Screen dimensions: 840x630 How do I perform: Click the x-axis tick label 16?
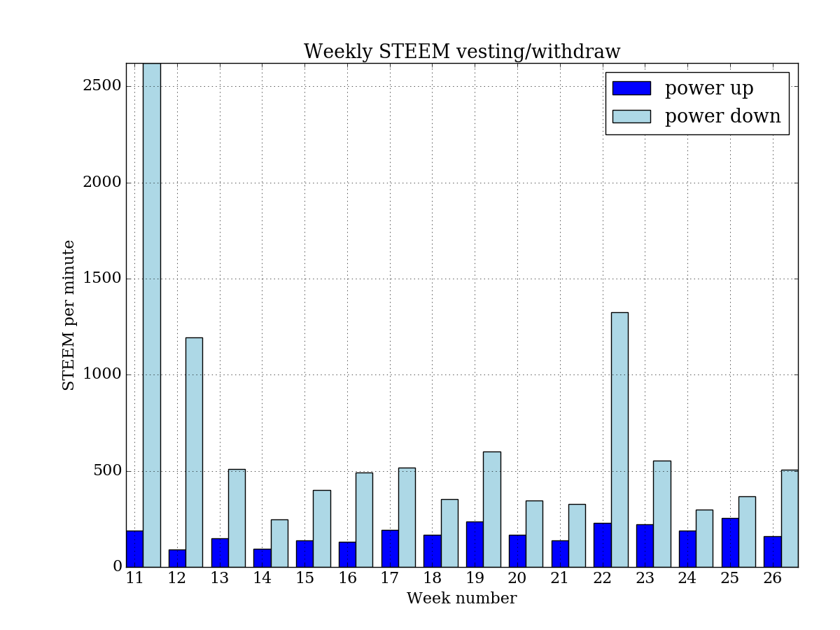pos(347,579)
